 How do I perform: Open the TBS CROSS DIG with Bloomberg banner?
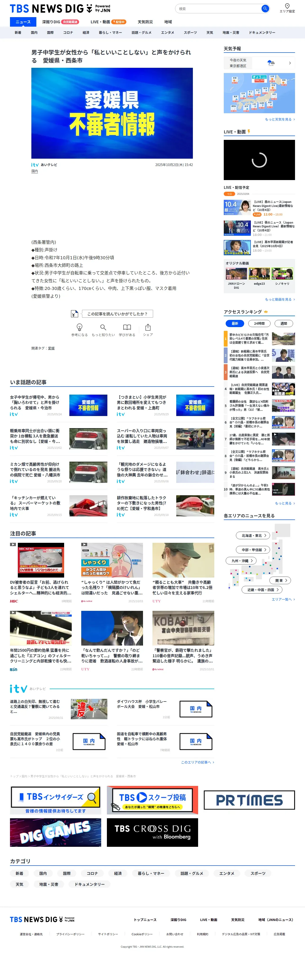(x=152, y=833)
